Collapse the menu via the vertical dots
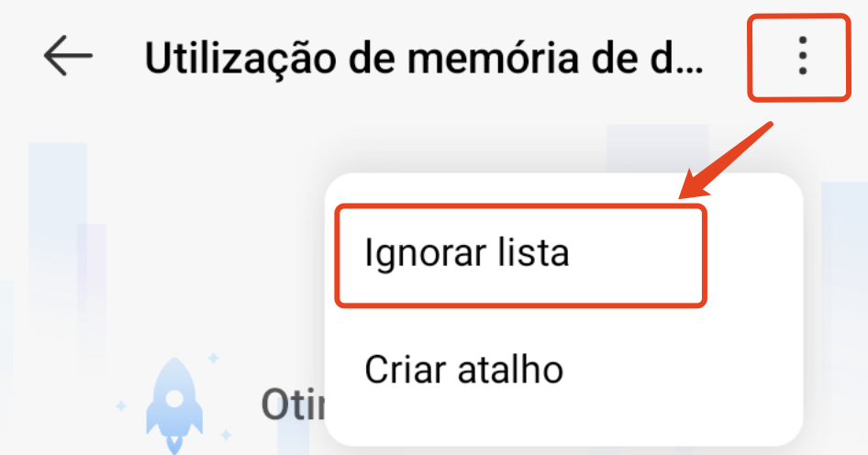This screenshot has width=868, height=455. tap(802, 57)
